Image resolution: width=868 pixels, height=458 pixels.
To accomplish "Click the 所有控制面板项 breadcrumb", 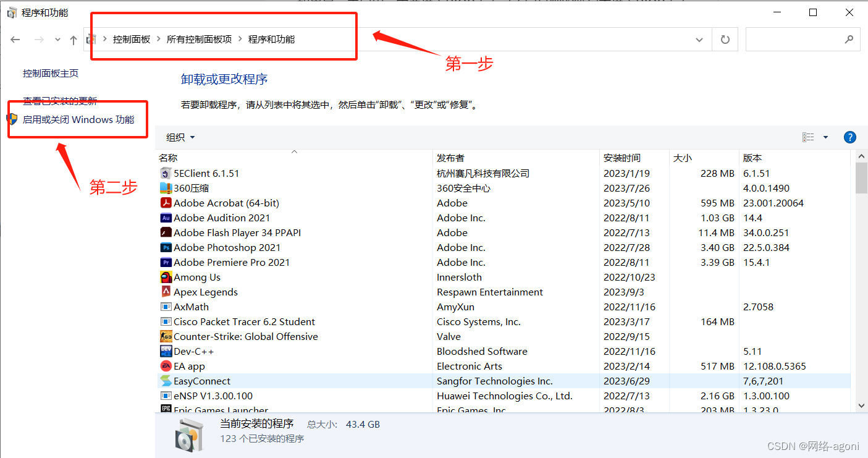I will [x=199, y=39].
